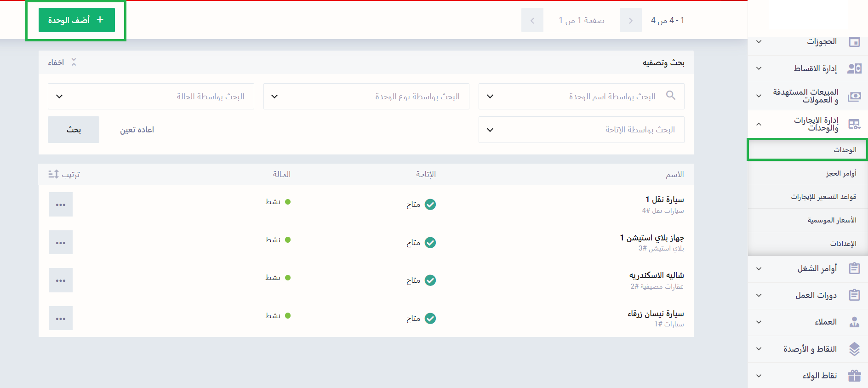Click the loyalty points gift icon
The width and height of the screenshot is (868, 388).
[x=854, y=376]
